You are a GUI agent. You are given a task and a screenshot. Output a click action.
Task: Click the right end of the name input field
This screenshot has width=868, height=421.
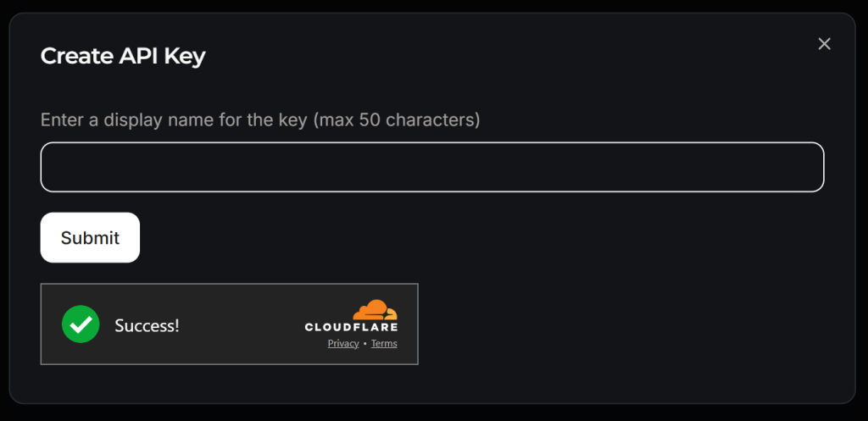tap(805, 167)
